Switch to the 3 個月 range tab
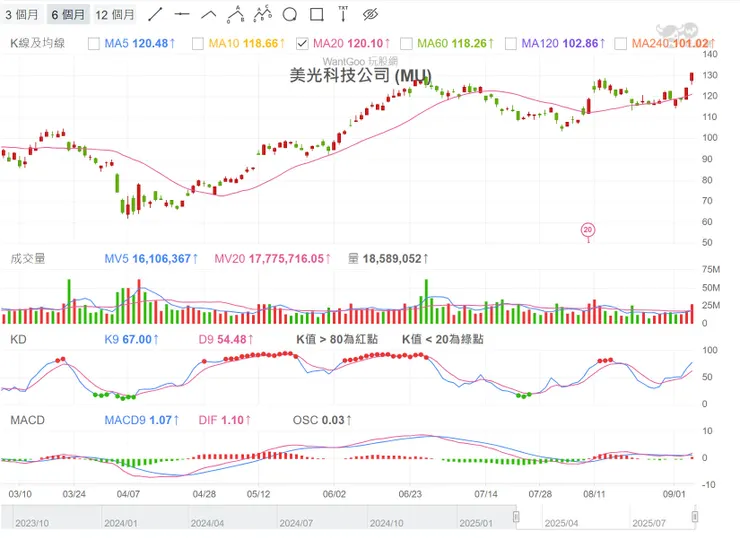Image resolution: width=740 pixels, height=538 pixels. point(22,15)
